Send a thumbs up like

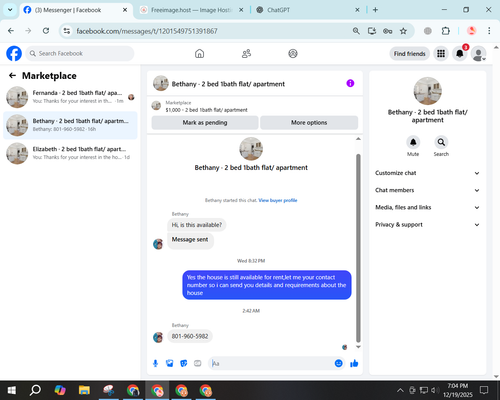pyautogui.click(x=354, y=363)
